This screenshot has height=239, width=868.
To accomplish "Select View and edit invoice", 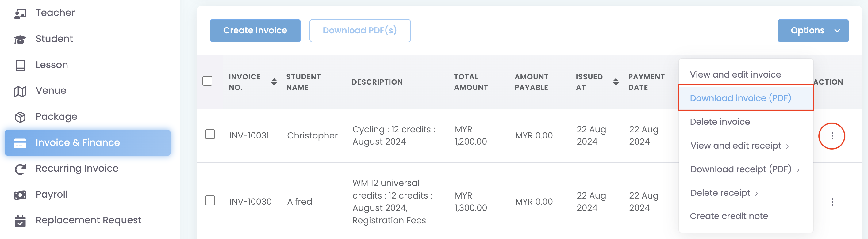I will 735,74.
